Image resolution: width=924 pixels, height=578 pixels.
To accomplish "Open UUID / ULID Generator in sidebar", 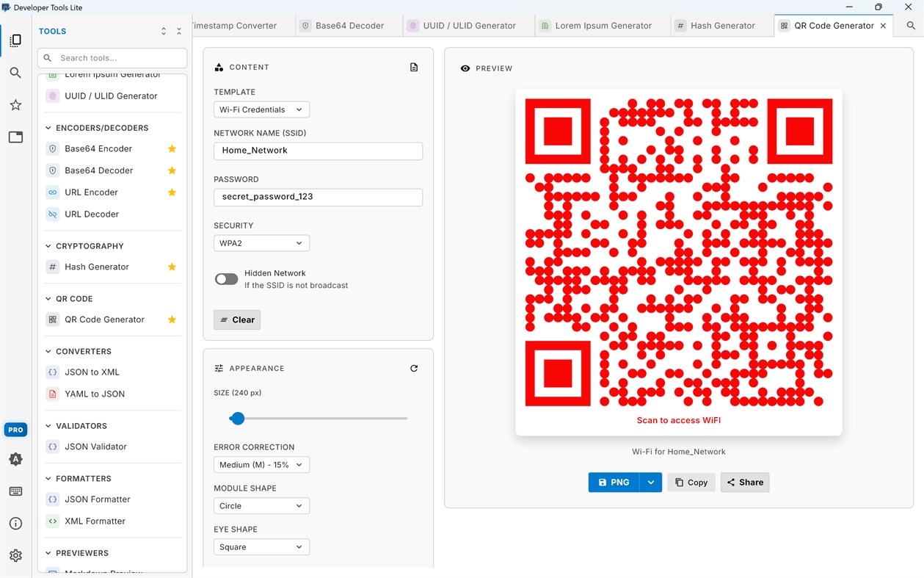I will click(111, 96).
